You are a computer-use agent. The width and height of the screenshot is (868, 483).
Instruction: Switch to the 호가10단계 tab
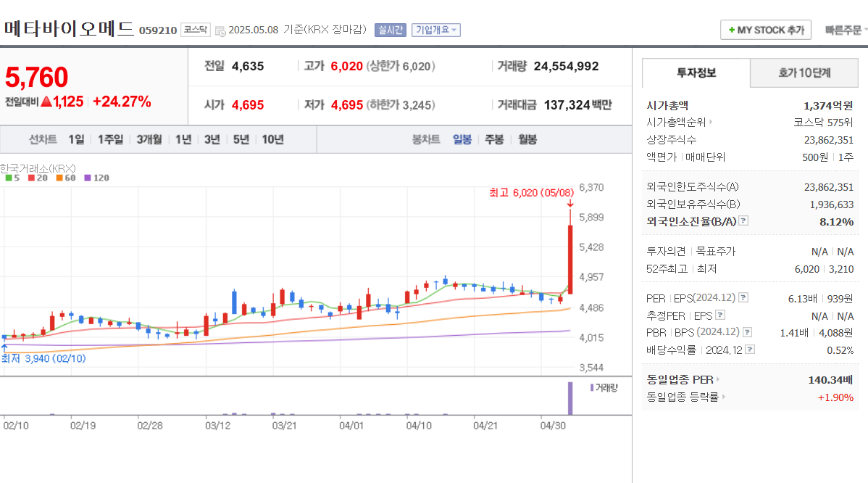(804, 73)
